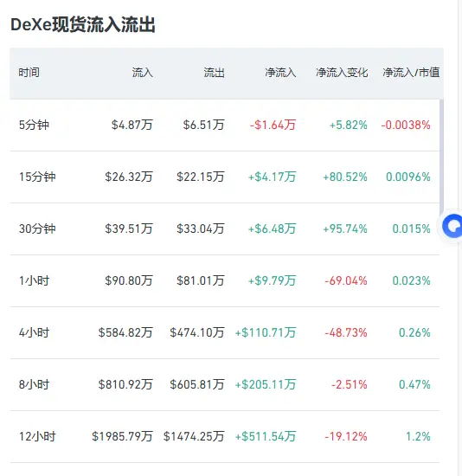Click net inflow +$9.79万
462x476 pixels.
pyautogui.click(x=272, y=280)
